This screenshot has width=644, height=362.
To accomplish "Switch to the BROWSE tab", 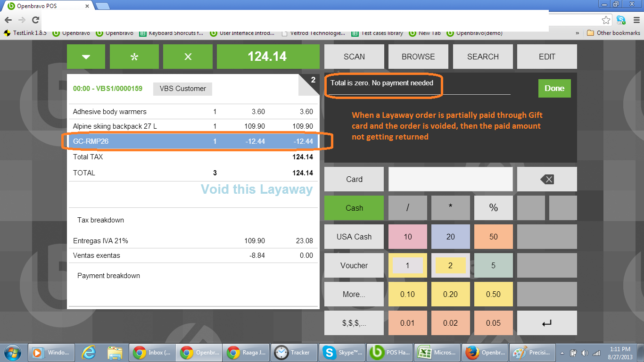I will point(418,57).
